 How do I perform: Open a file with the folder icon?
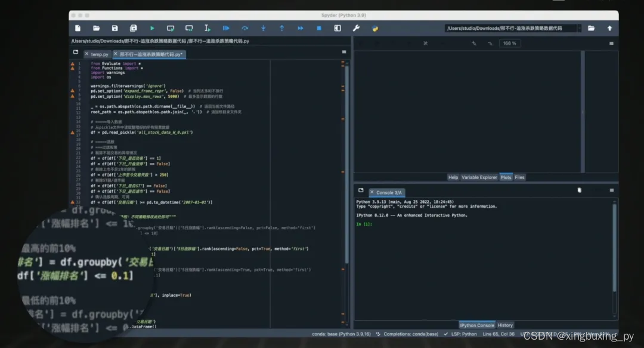(96, 28)
